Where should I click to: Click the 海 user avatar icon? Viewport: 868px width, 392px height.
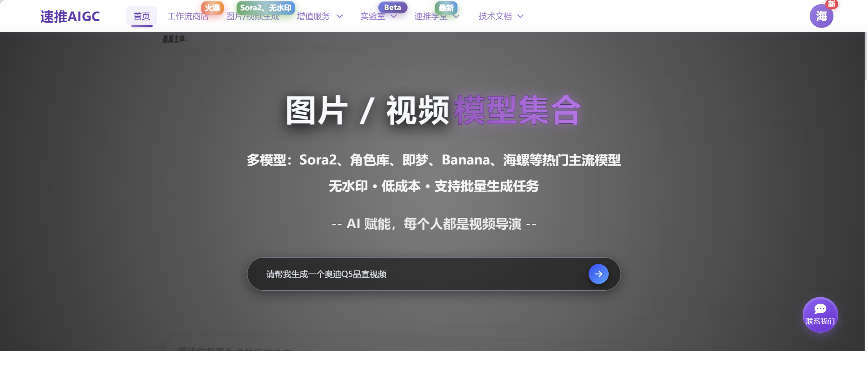pos(821,16)
